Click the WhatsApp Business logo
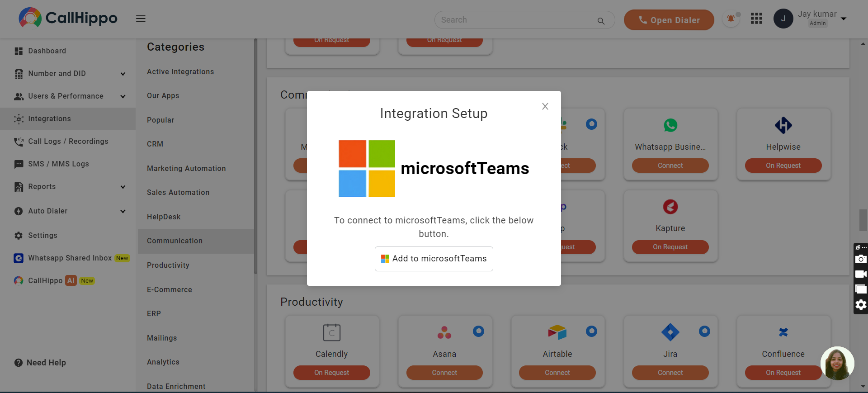Viewport: 868px width, 393px height. tap(670, 125)
